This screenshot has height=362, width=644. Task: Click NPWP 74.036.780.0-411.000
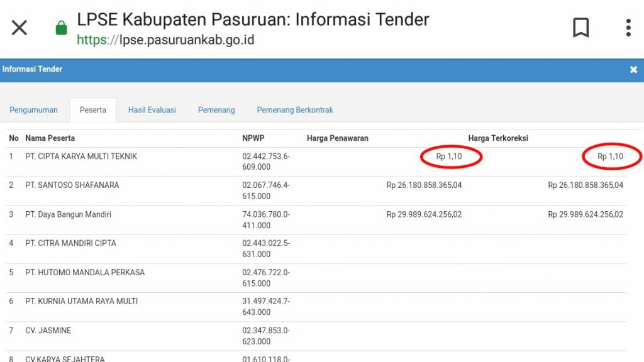[x=266, y=219]
